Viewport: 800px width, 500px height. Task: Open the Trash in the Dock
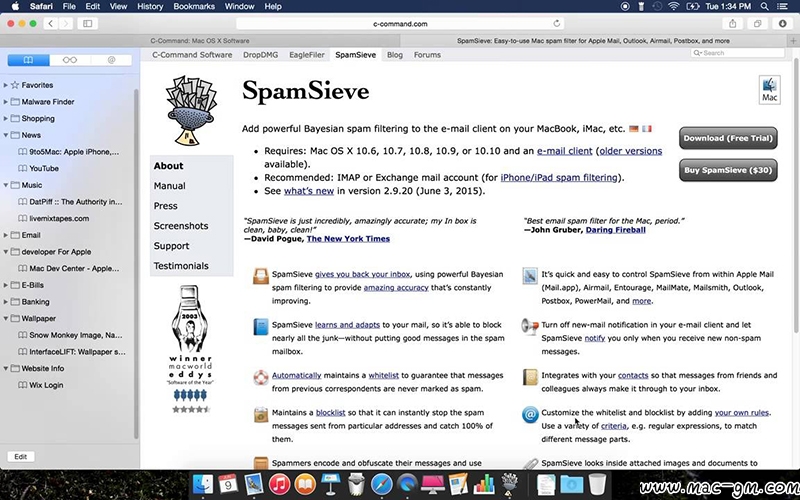(597, 484)
